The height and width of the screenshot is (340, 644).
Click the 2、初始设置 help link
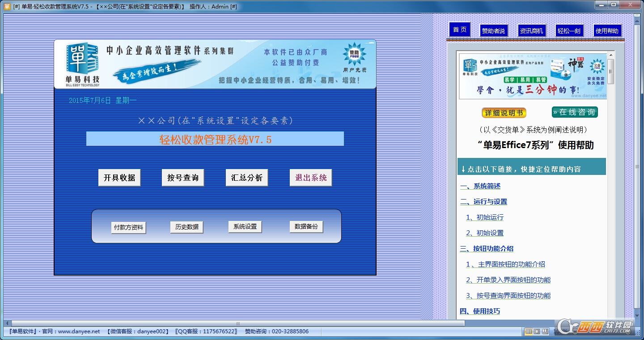pos(485,233)
